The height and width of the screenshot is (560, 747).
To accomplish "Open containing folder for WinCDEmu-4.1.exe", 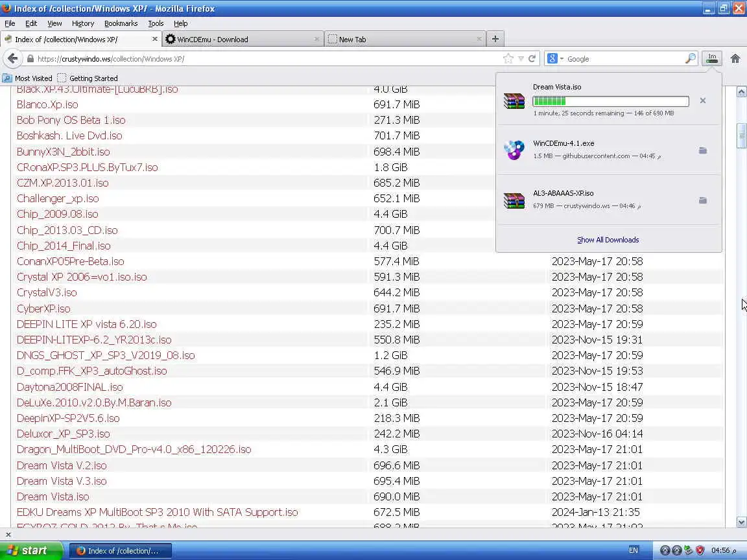I will [x=703, y=150].
